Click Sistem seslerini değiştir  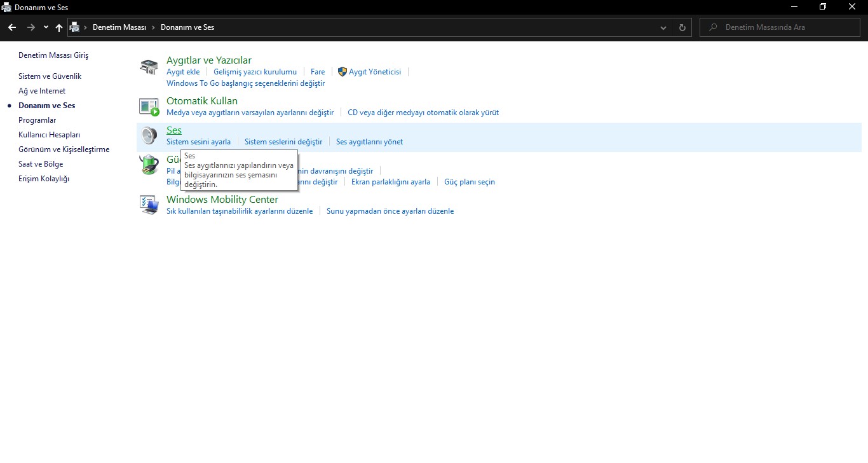(x=283, y=142)
